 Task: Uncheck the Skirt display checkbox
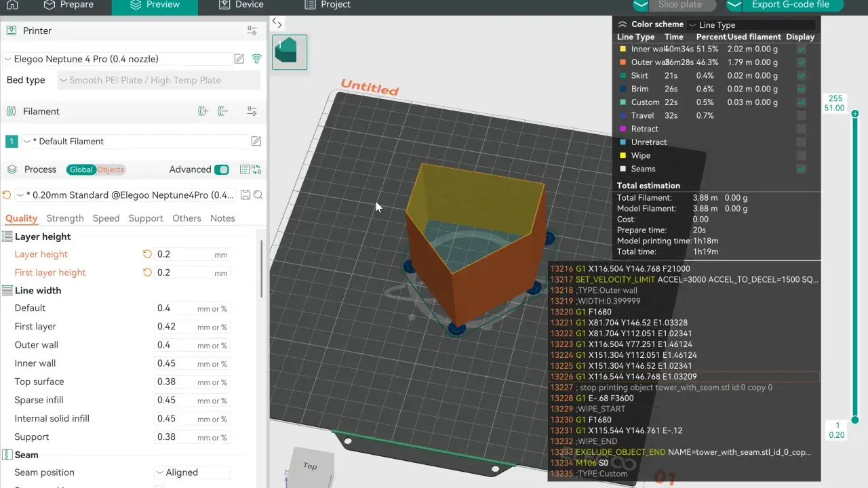pos(802,76)
